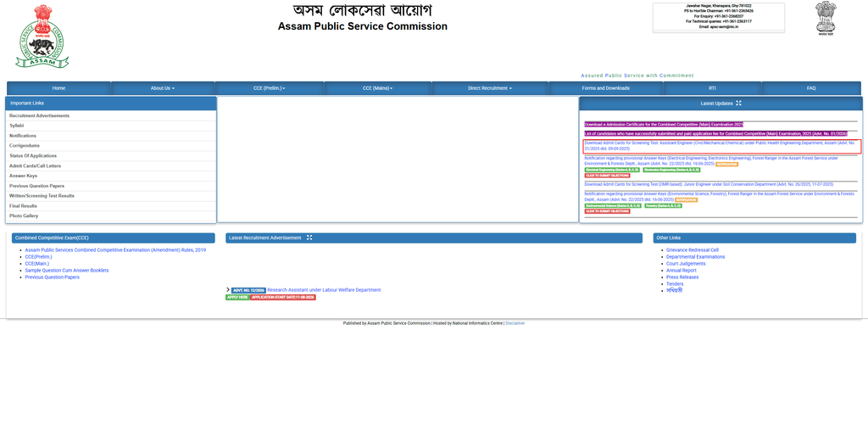Open the Syllabi link
The image size is (868, 431).
tap(17, 126)
